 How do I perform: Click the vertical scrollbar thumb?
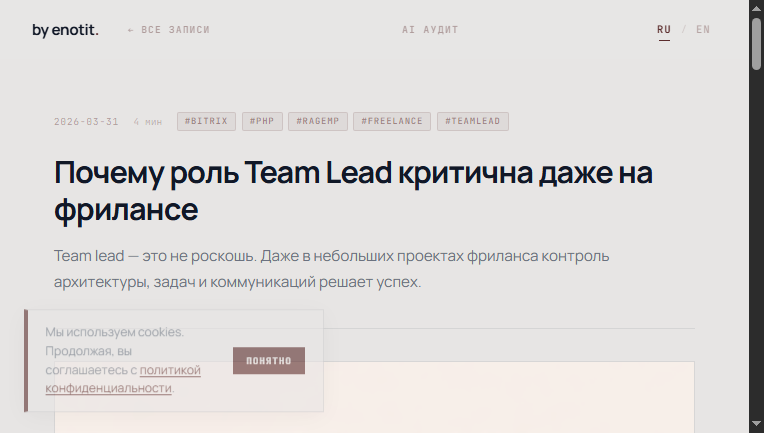tap(756, 42)
